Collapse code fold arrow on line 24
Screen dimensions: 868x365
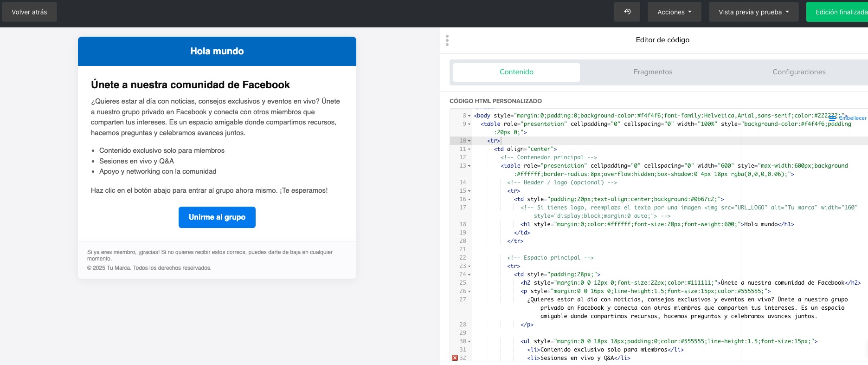[x=469, y=274]
